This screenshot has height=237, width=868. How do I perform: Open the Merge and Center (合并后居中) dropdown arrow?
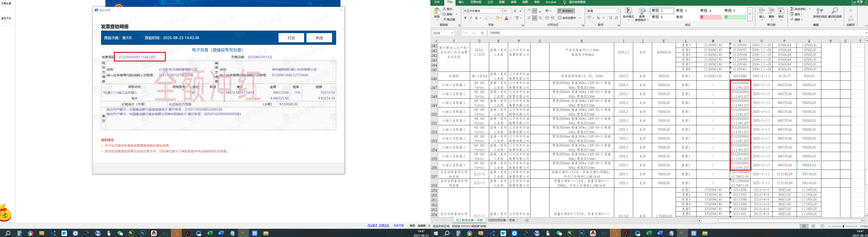(580, 18)
